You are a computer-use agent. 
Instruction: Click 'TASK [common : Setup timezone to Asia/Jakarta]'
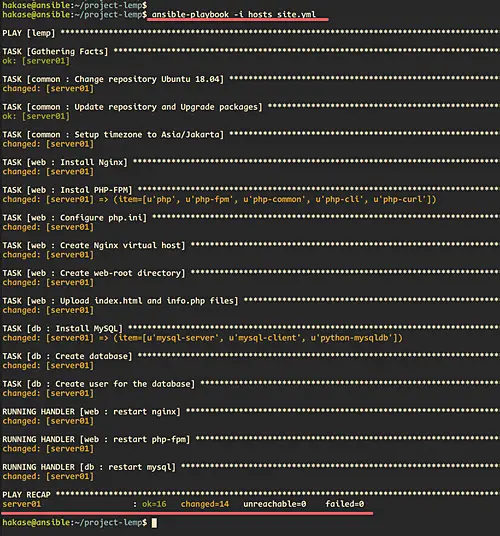113,135
